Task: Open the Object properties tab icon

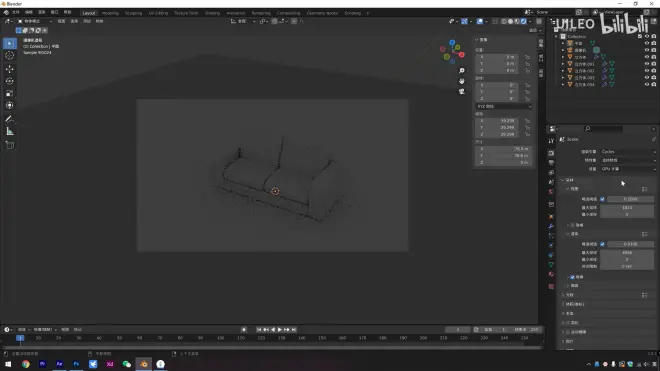Action: pyautogui.click(x=551, y=216)
